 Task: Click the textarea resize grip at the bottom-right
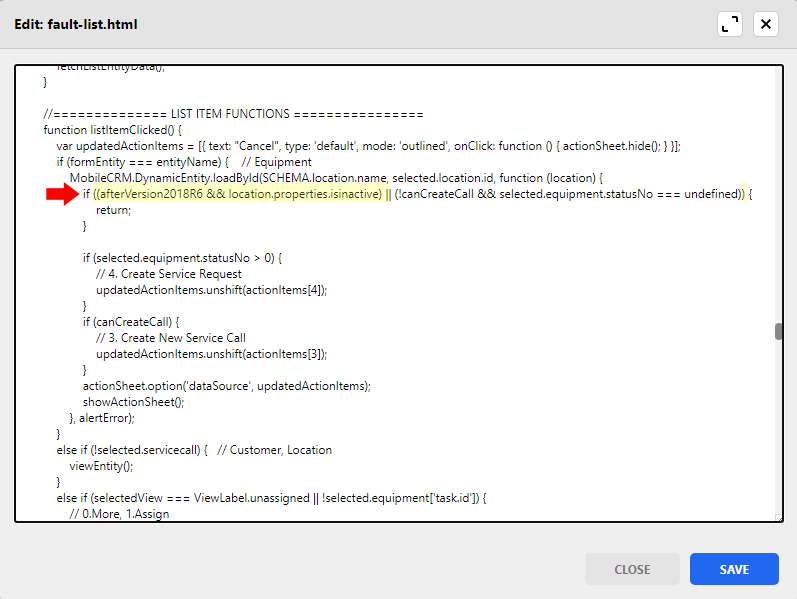[x=778, y=517]
